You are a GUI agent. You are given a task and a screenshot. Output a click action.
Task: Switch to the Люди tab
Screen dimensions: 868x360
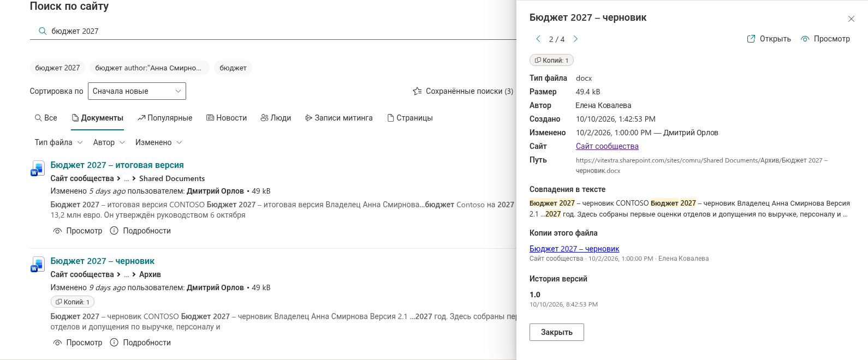coord(276,118)
